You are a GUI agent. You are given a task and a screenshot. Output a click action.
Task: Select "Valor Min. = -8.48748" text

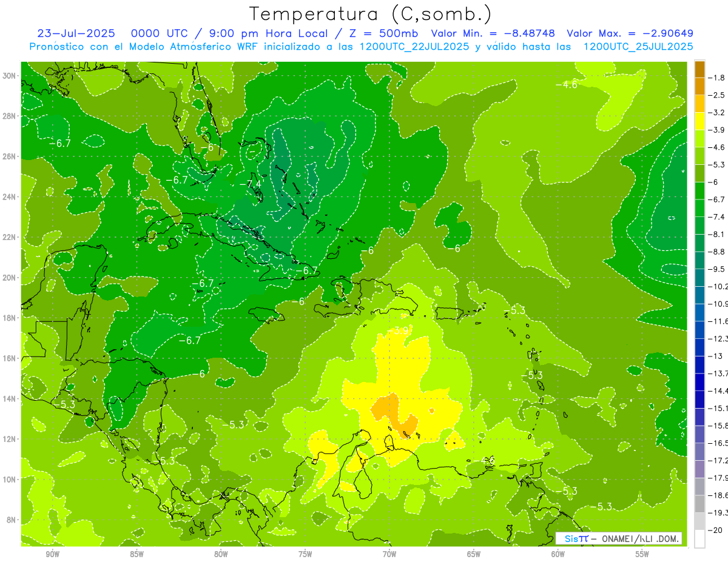pos(493,33)
